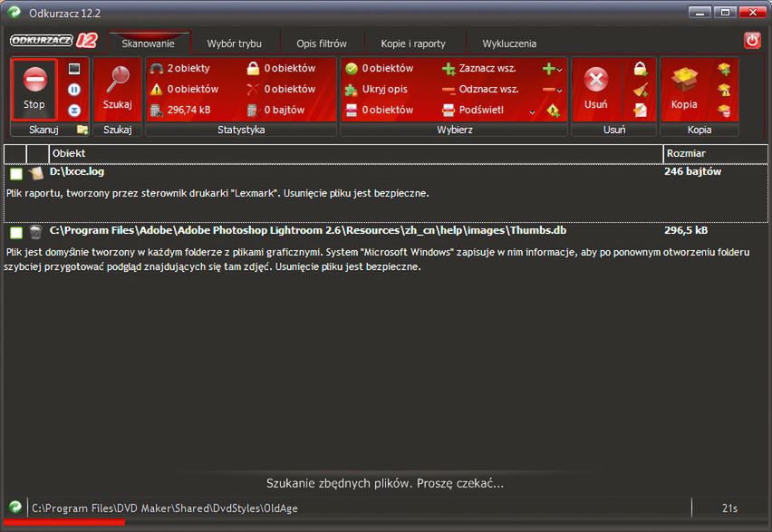
Task: Click the Odkurzacz title bar app icon
Action: point(14,12)
